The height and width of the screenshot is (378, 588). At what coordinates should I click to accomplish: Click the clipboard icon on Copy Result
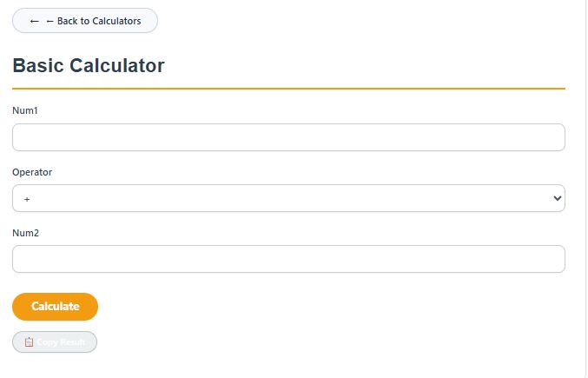click(x=29, y=342)
